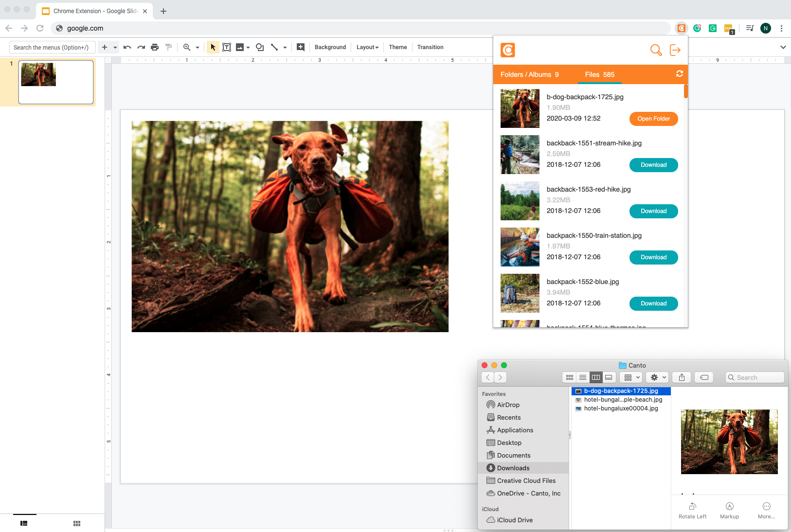Click the dog image on the slide
The height and width of the screenshot is (532, 791).
[x=290, y=227]
